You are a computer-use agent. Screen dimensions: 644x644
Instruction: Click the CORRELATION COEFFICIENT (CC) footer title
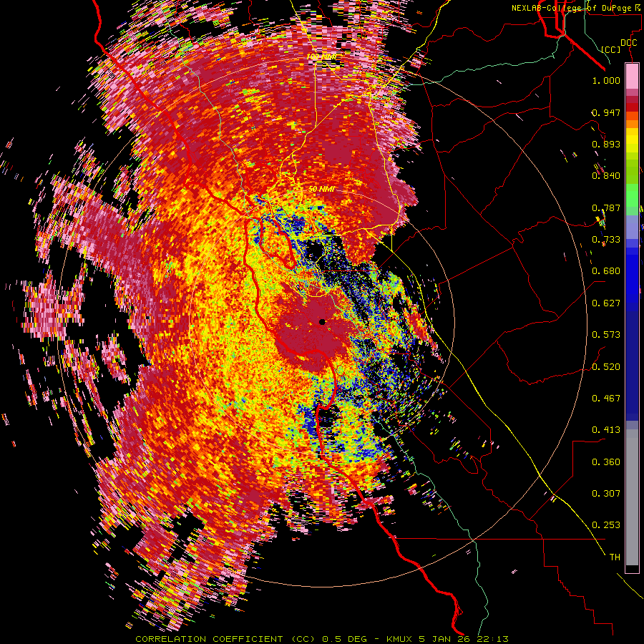tap(225, 639)
